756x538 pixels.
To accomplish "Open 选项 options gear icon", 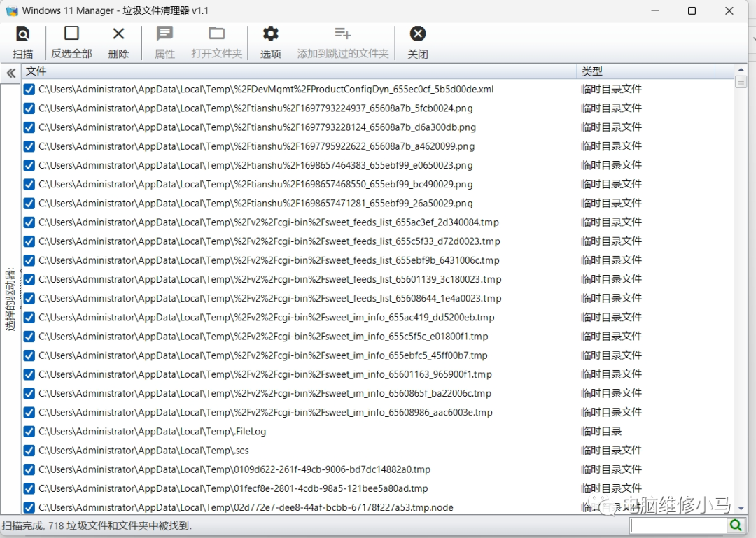I will [x=270, y=34].
